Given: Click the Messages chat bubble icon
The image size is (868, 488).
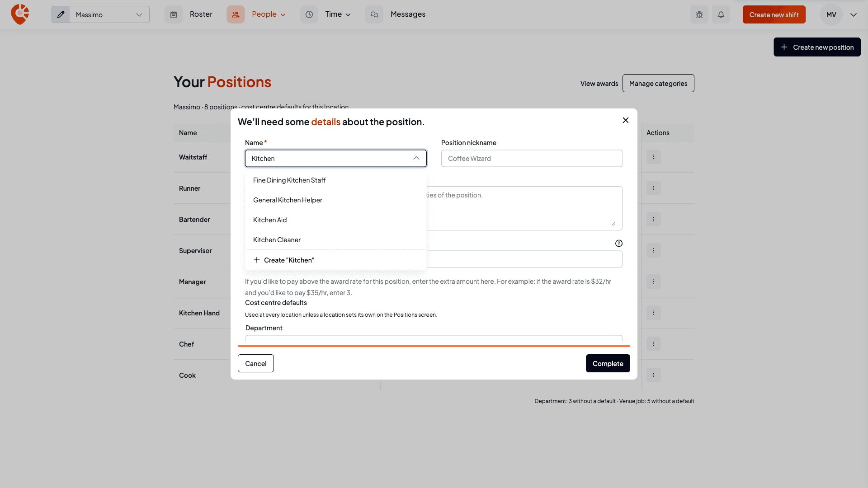Looking at the screenshot, I should [374, 14].
